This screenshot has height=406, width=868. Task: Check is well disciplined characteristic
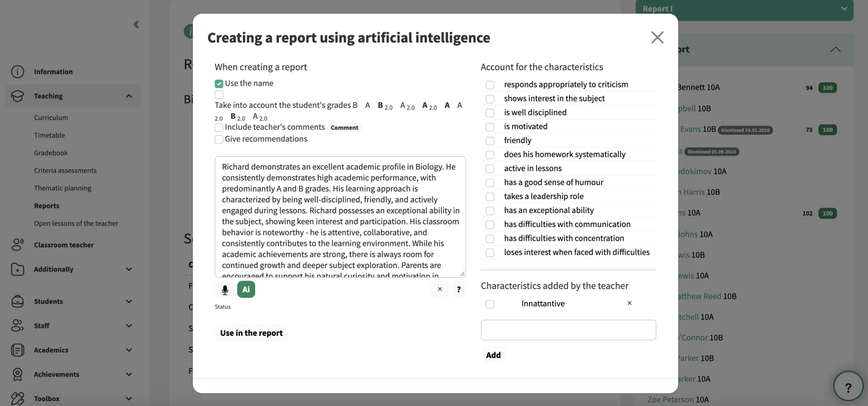click(x=490, y=113)
